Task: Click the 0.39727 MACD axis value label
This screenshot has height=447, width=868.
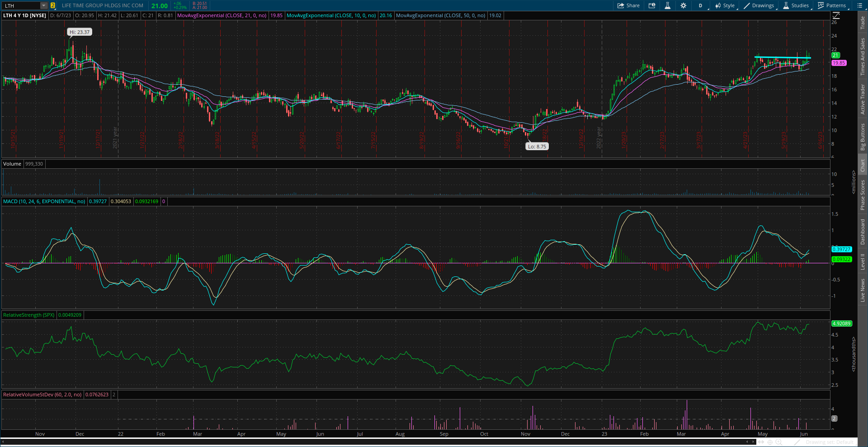Action: coord(842,249)
